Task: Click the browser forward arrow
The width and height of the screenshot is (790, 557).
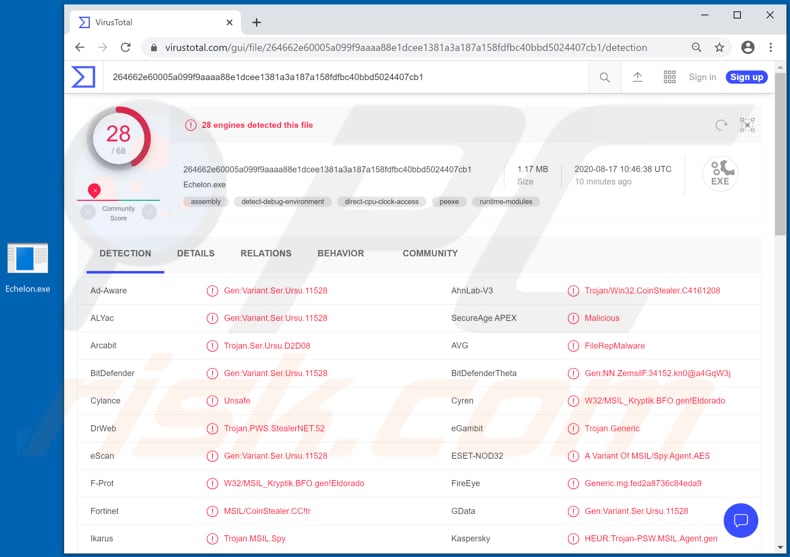Action: point(103,47)
